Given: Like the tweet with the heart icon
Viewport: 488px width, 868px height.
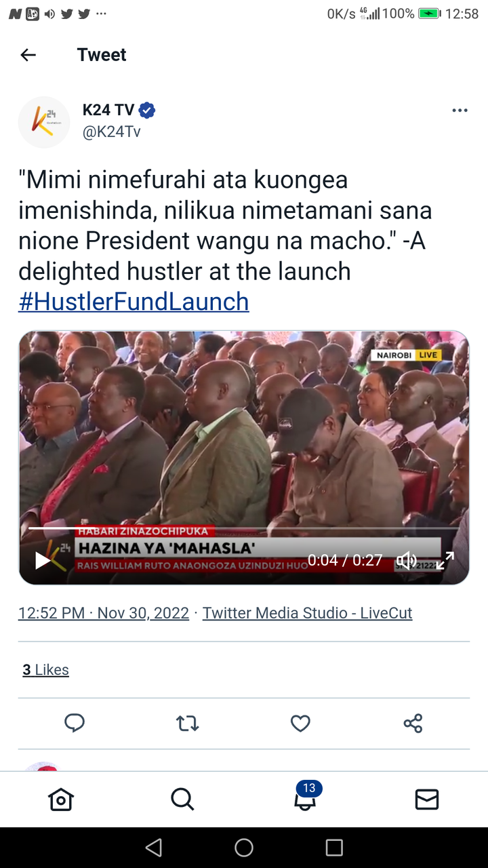Looking at the screenshot, I should point(300,724).
